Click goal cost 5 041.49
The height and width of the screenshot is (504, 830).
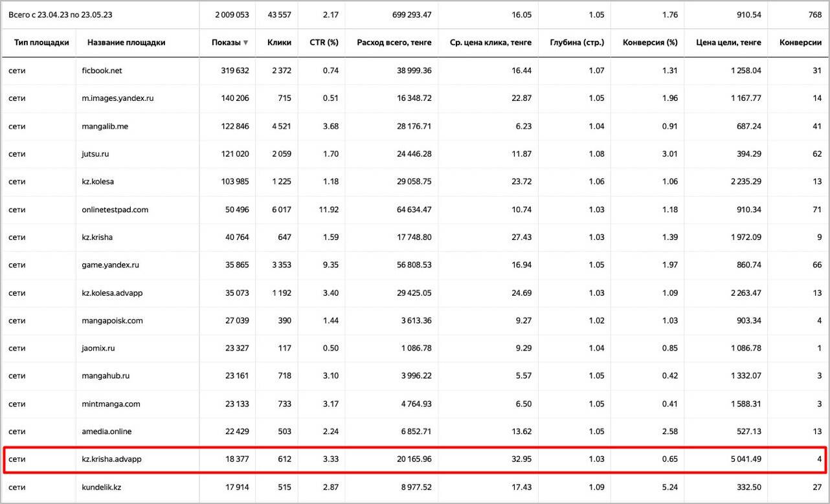[x=745, y=459]
